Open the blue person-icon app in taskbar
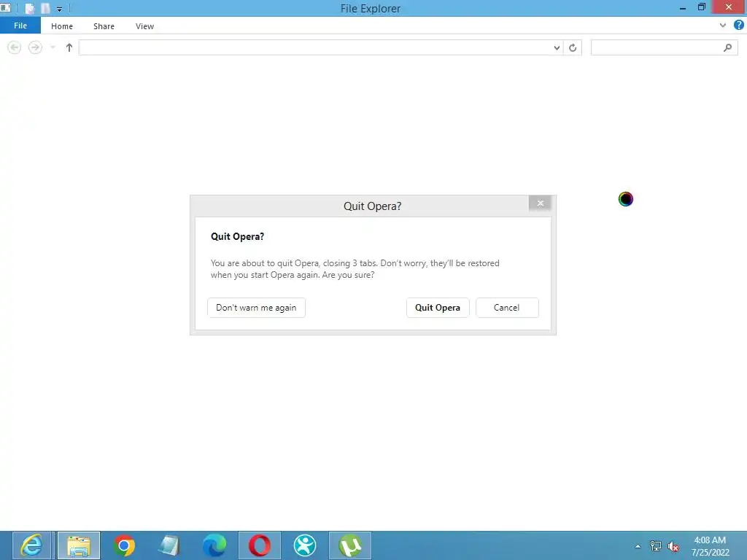The image size is (747, 560). (x=305, y=545)
